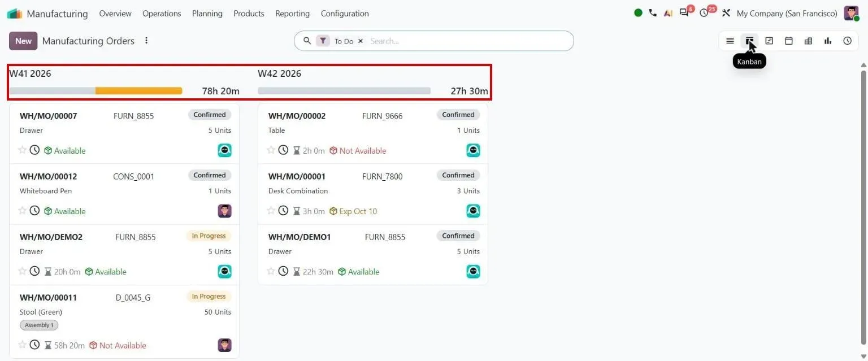Switch to the Activity view
Image resolution: width=868 pixels, height=361 pixels.
pyautogui.click(x=847, y=41)
